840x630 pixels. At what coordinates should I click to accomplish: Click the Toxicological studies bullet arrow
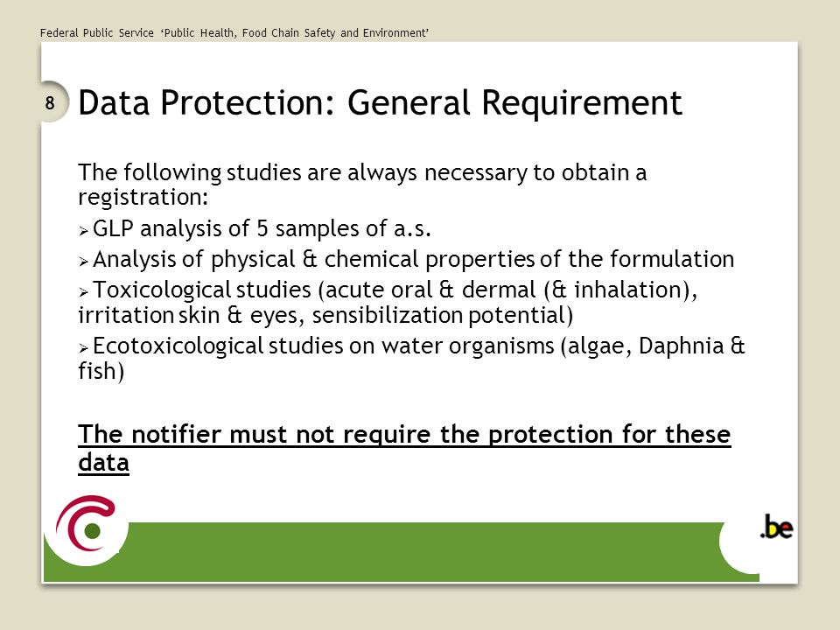[x=83, y=292]
